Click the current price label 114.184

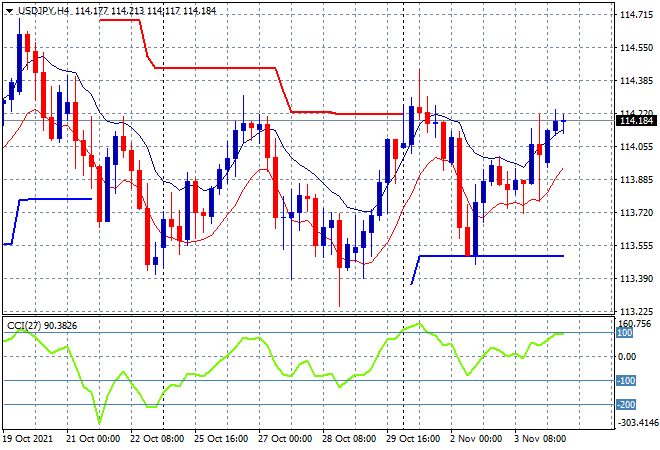click(636, 121)
